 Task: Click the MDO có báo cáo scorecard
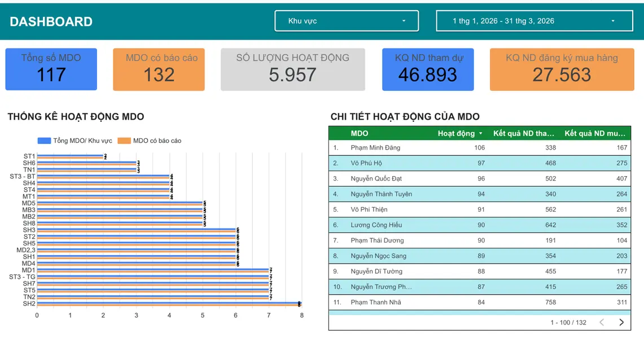159,69
